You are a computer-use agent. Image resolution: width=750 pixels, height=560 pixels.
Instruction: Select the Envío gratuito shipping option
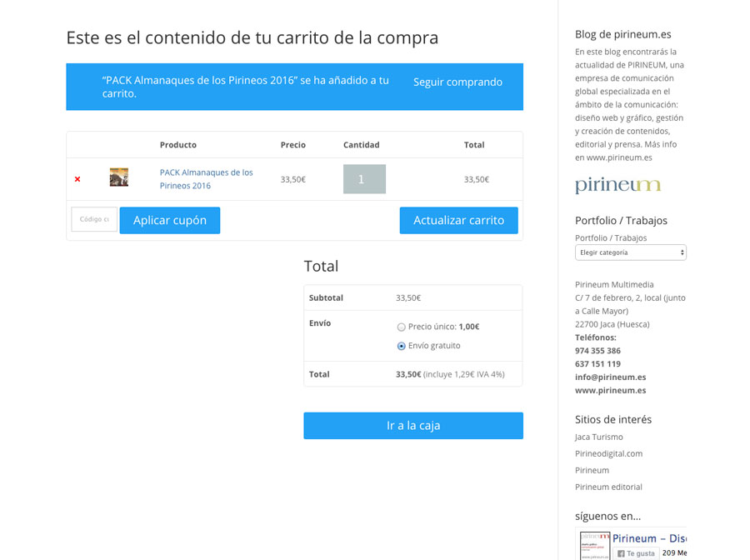pyautogui.click(x=402, y=346)
